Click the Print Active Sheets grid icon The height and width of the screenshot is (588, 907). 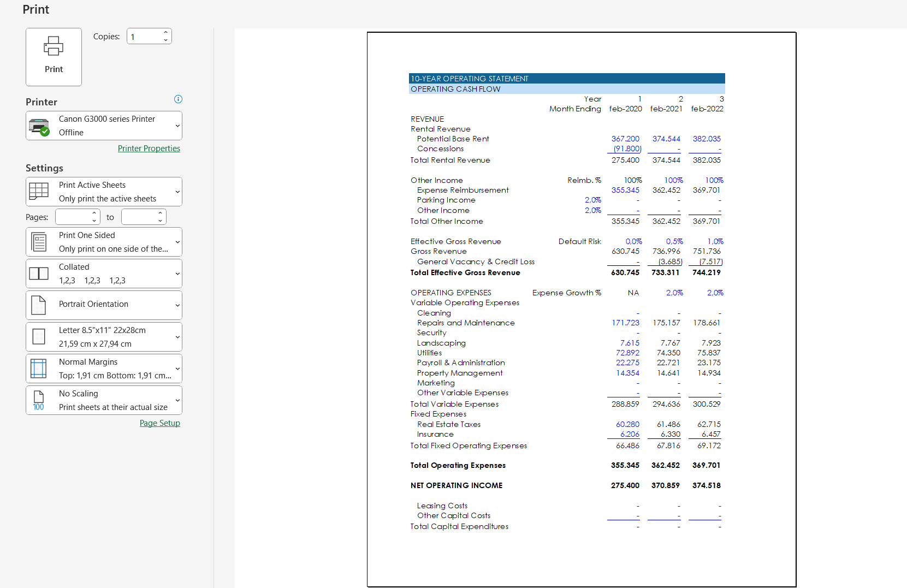point(39,192)
